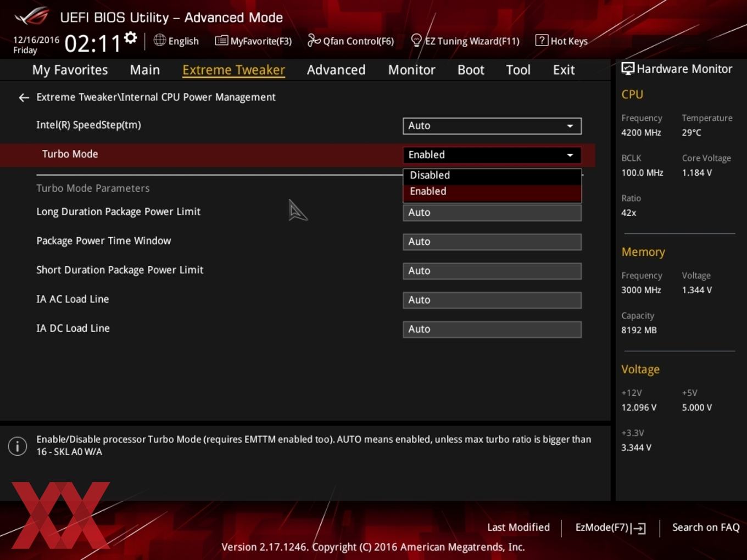Open the Intel SpeedStep dropdown arrow

coord(570,126)
